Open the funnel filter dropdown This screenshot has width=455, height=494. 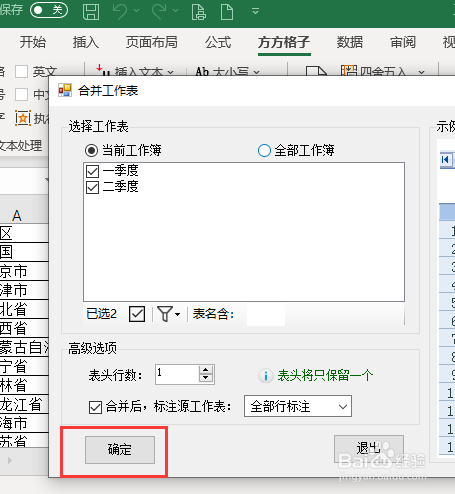pyautogui.click(x=169, y=314)
